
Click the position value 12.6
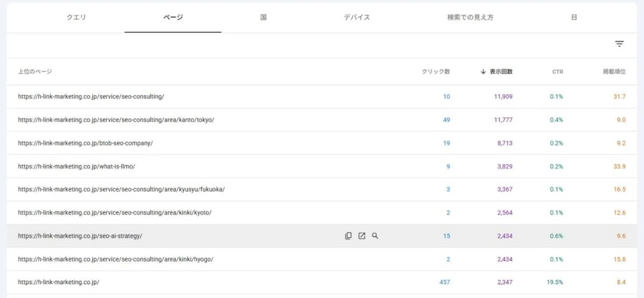point(620,213)
